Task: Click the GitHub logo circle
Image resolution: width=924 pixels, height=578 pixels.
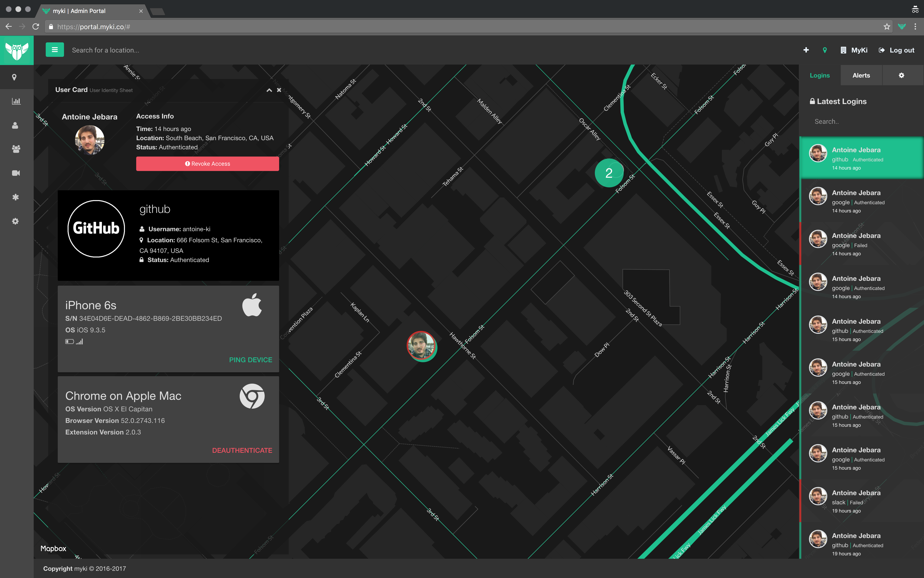Action: (96, 229)
